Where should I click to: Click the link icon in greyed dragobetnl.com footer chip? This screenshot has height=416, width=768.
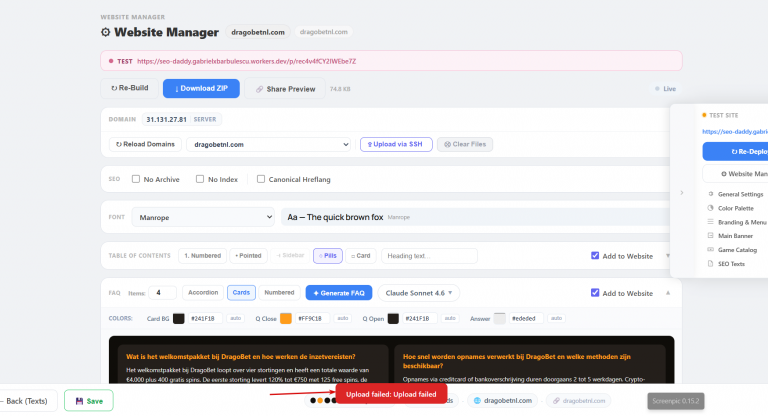point(556,401)
